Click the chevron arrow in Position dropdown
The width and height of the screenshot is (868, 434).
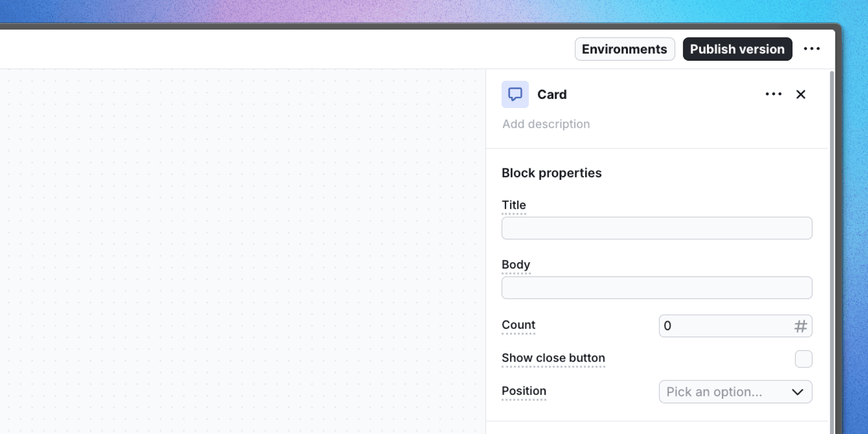[798, 392]
